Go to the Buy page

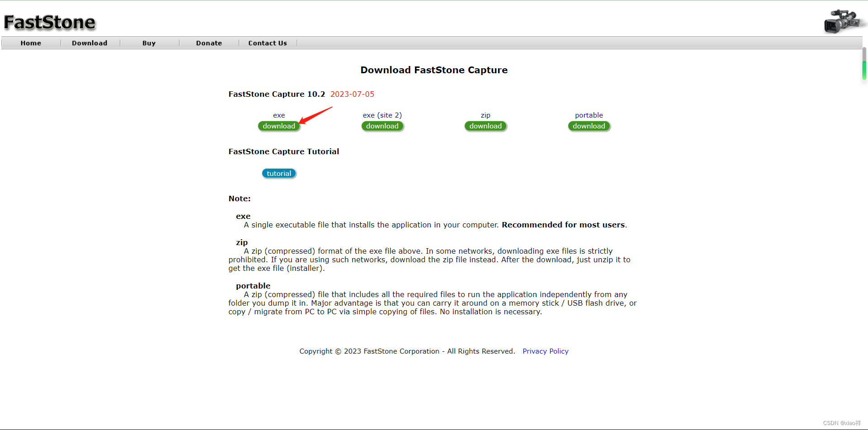149,43
